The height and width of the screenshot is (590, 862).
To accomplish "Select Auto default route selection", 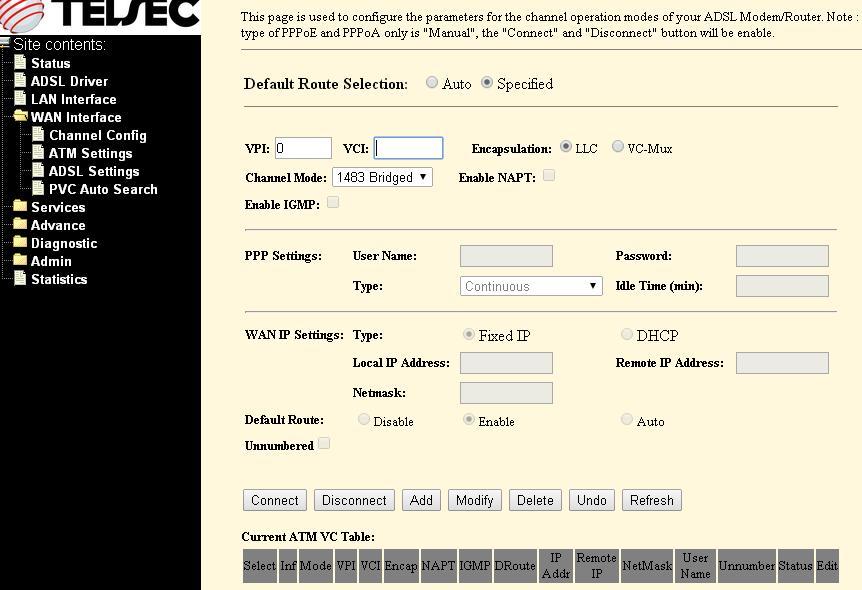I will 432,82.
